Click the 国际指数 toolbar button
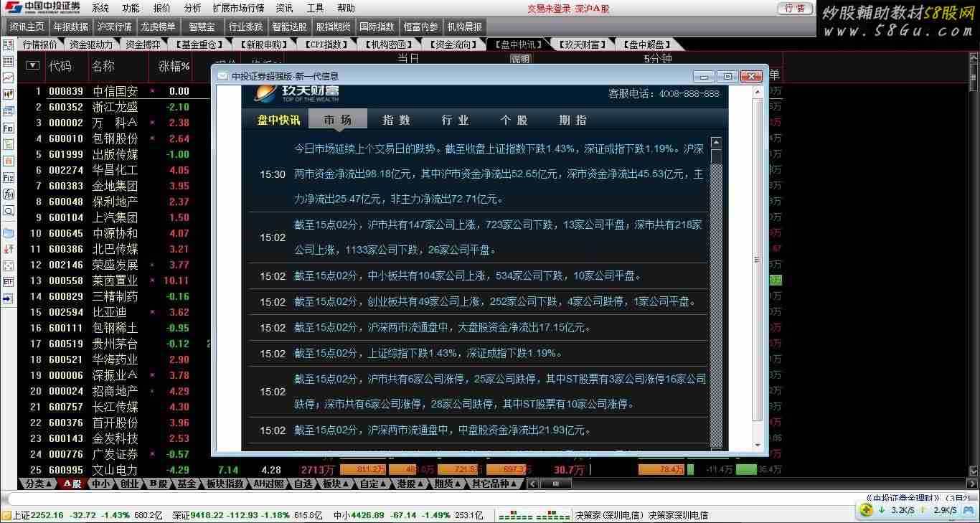The width and height of the screenshot is (980, 523). pos(377,27)
